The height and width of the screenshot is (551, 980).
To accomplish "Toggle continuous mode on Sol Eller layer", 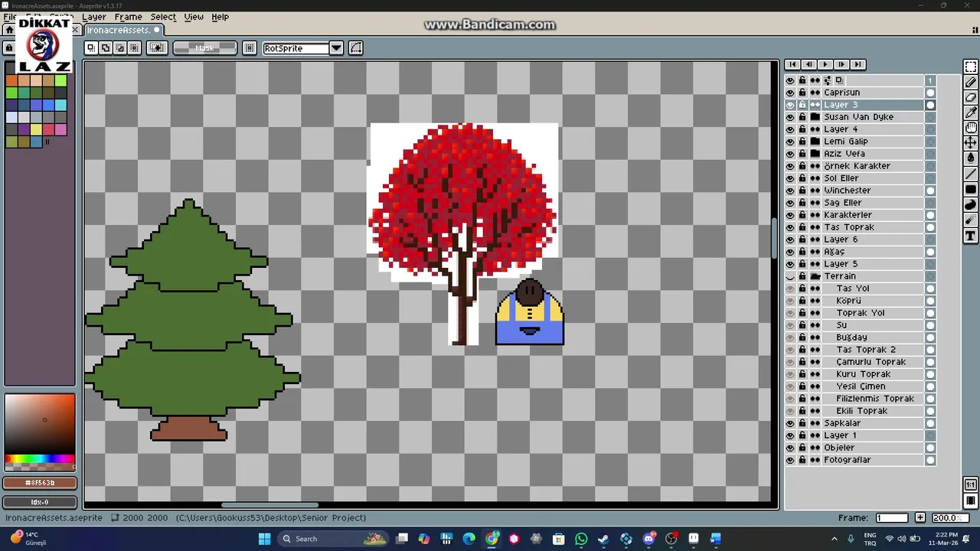I will click(x=815, y=178).
